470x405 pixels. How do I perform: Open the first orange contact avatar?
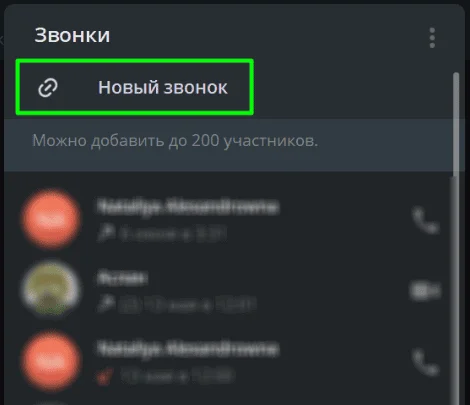[51, 219]
